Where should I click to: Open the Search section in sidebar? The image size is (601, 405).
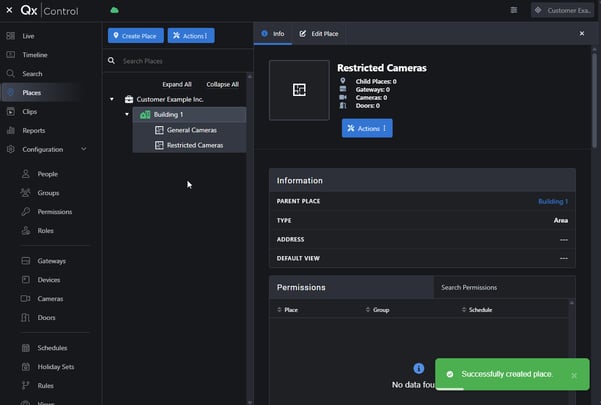[32, 74]
